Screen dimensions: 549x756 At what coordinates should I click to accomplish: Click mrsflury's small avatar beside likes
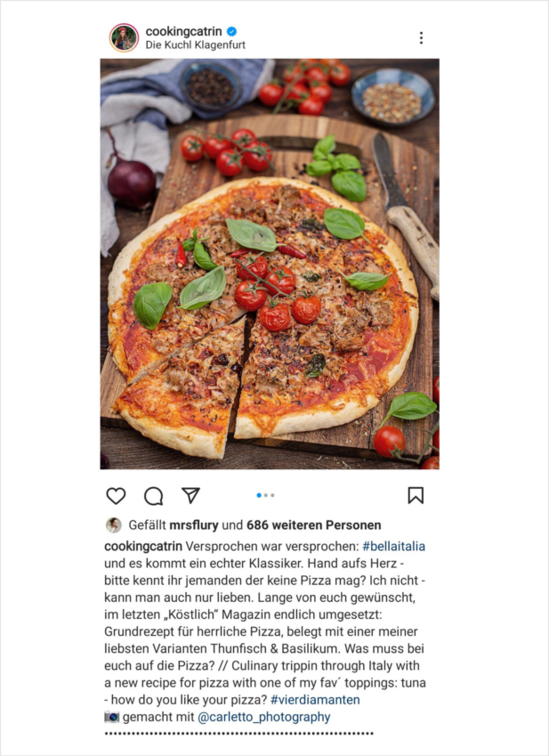coord(114,525)
